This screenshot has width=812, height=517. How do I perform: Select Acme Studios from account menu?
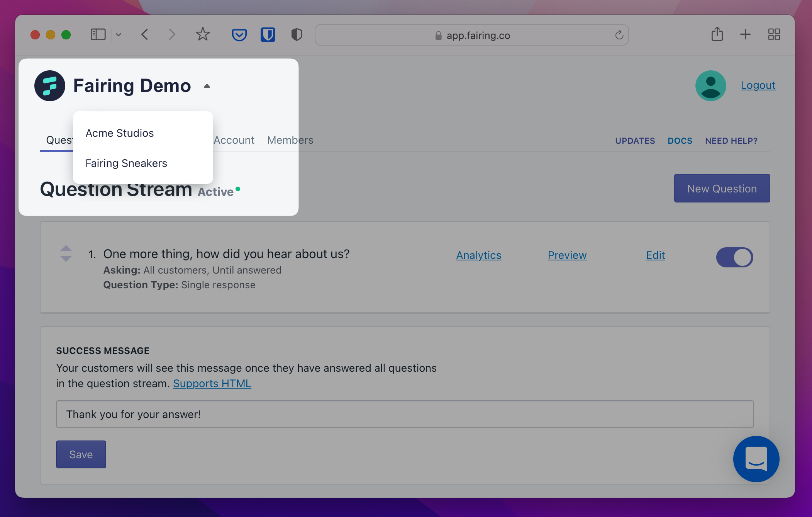point(120,133)
